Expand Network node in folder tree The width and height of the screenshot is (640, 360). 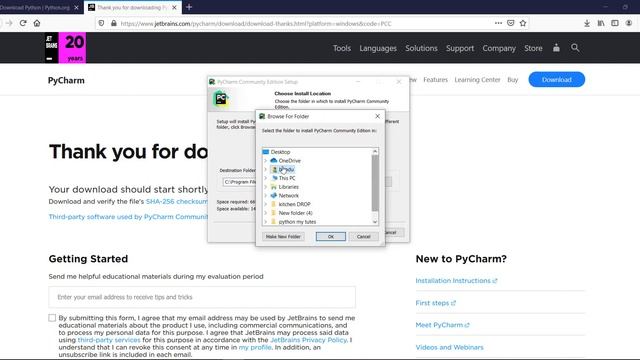click(266, 196)
